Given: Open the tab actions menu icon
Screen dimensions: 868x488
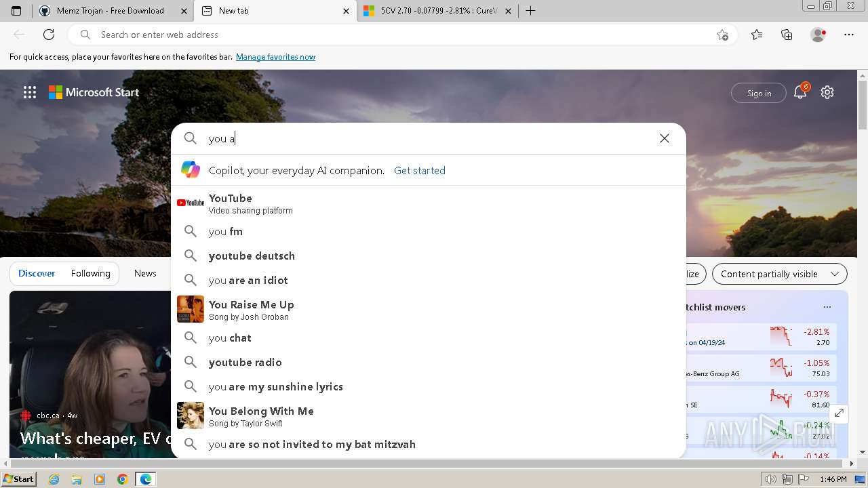Looking at the screenshot, I should click(16, 11).
